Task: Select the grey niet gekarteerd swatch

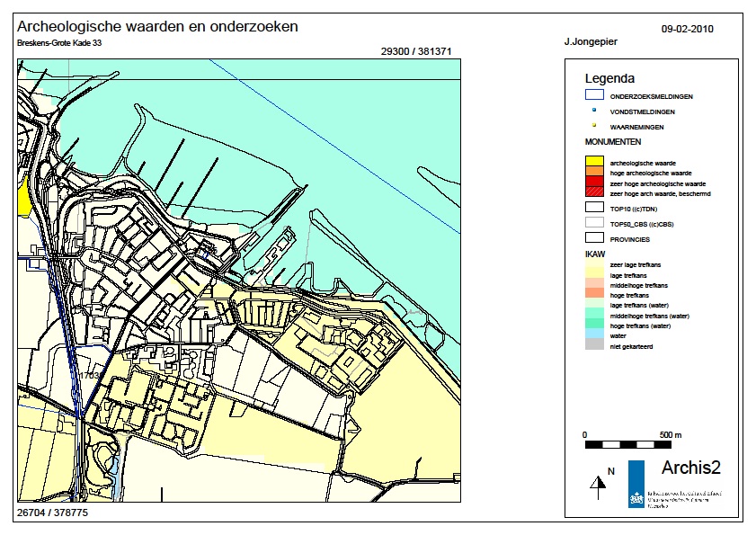Action: pos(595,345)
